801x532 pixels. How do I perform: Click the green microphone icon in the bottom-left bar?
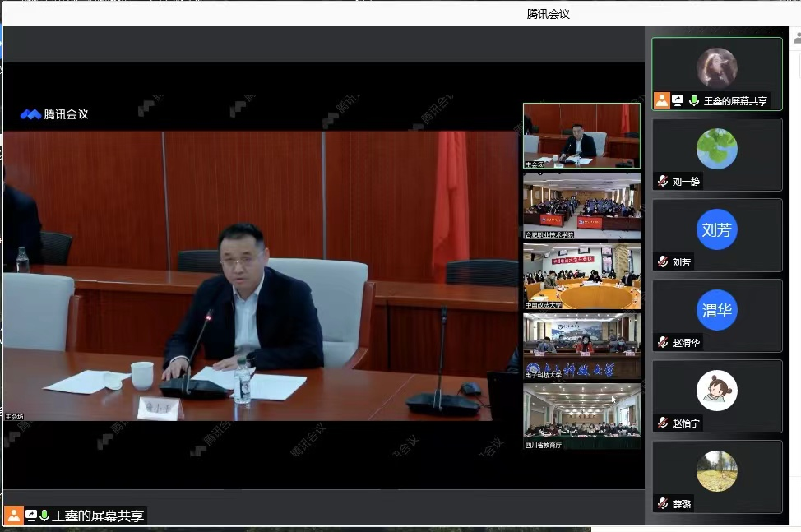[44, 516]
